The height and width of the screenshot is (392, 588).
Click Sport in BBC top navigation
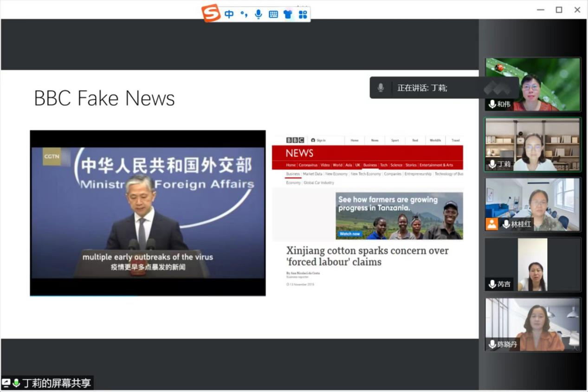click(x=395, y=140)
